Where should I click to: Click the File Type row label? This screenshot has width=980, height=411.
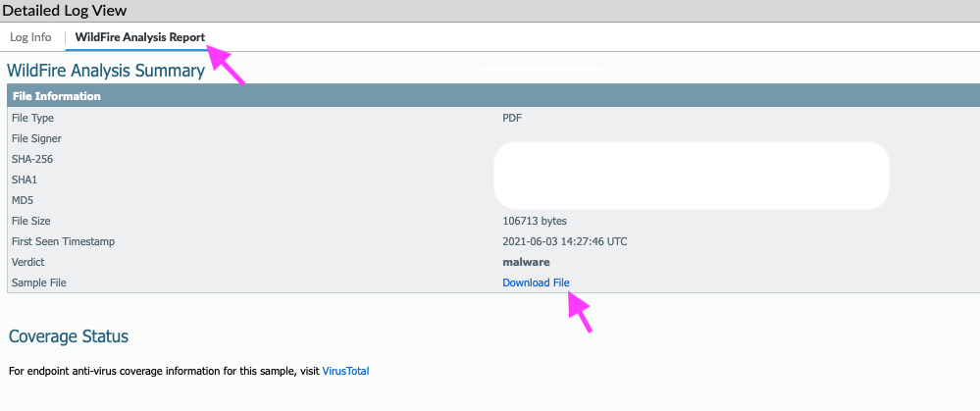point(32,118)
